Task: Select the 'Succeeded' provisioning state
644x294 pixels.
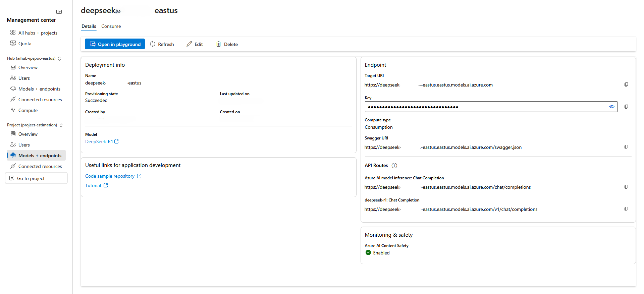Action: click(x=96, y=100)
